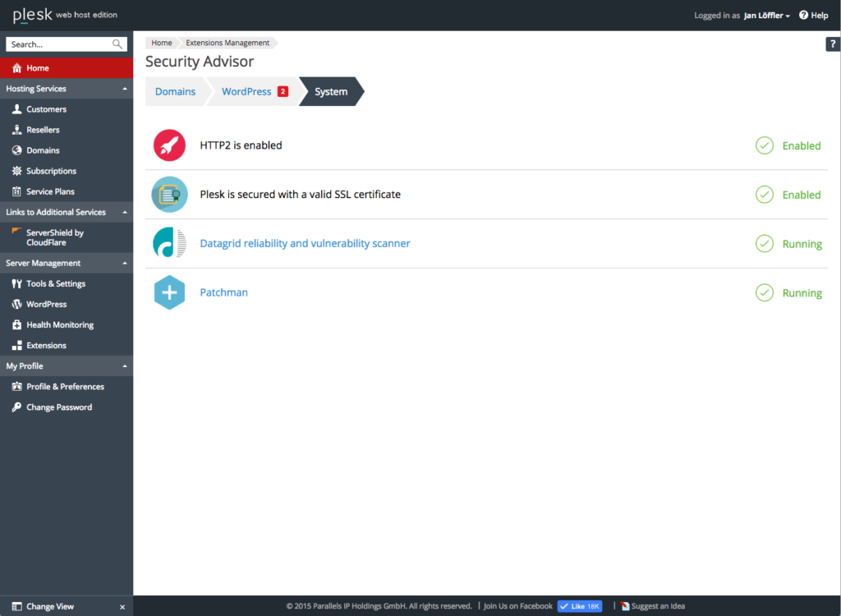841x616 pixels.
Task: Open Datagrid reliability and vulnerability scanner link
Action: [x=305, y=243]
